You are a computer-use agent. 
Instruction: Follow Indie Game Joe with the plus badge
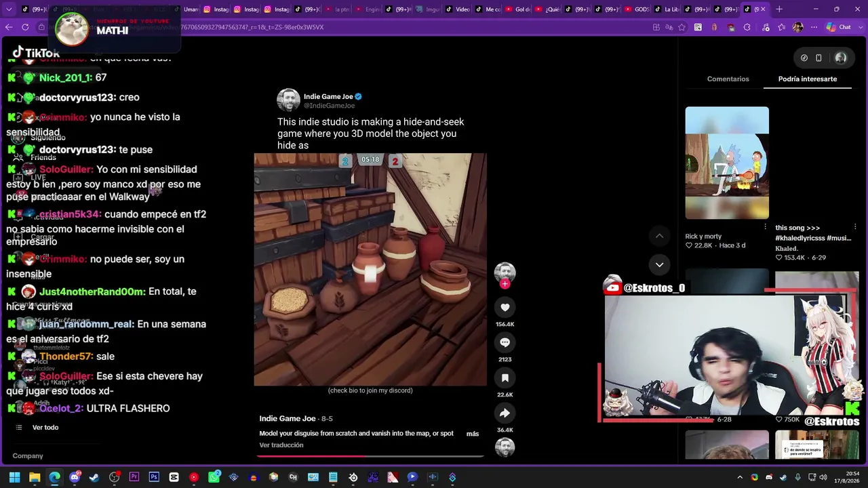pos(505,284)
